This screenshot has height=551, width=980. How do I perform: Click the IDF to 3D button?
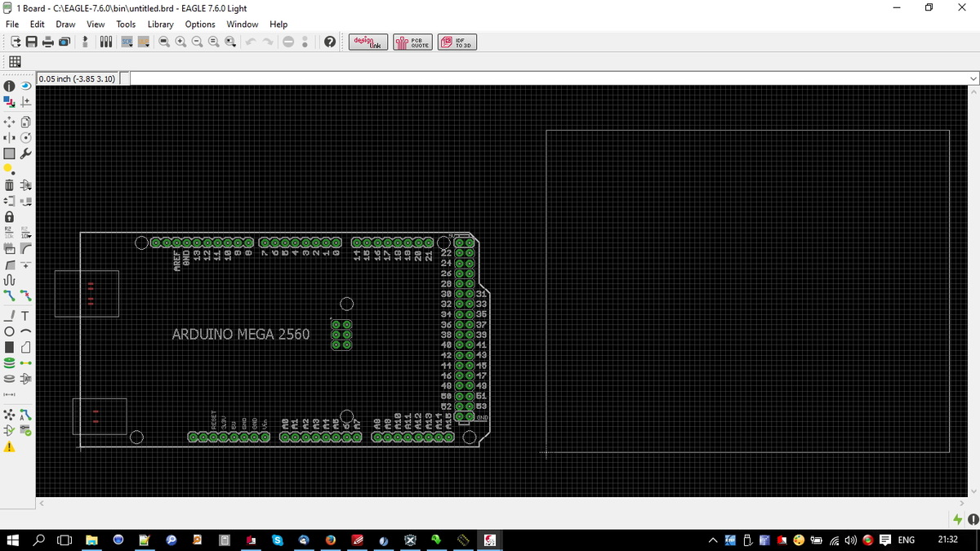(x=457, y=42)
